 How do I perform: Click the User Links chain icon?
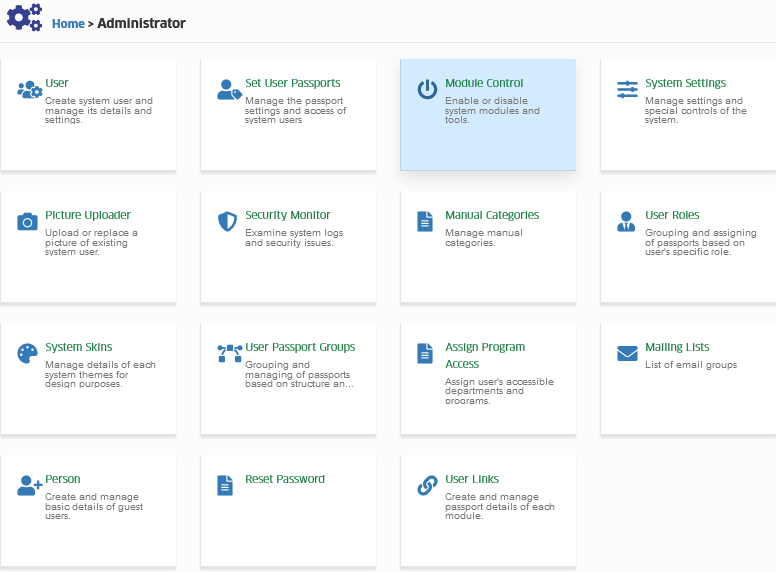427,486
